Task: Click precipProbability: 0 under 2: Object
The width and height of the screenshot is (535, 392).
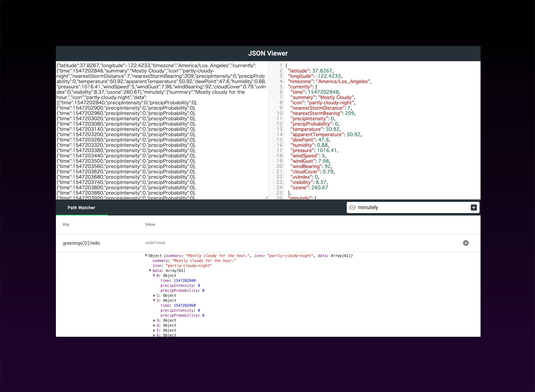Action: click(182, 315)
